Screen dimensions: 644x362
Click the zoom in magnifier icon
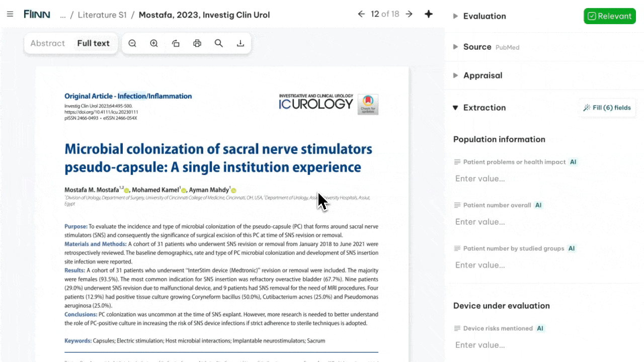click(154, 43)
